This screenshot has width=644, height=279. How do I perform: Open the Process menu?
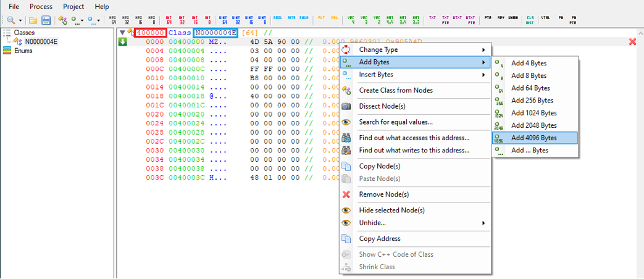[42, 6]
